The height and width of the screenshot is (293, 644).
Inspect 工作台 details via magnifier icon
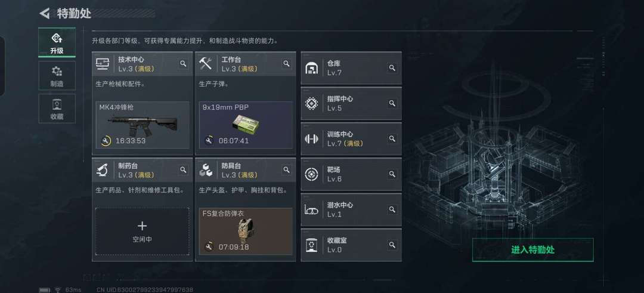(x=286, y=63)
